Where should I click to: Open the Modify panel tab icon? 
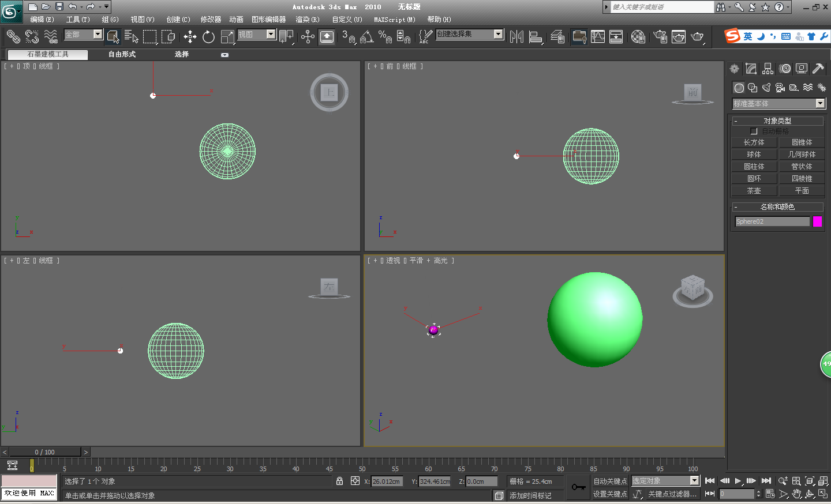(751, 69)
